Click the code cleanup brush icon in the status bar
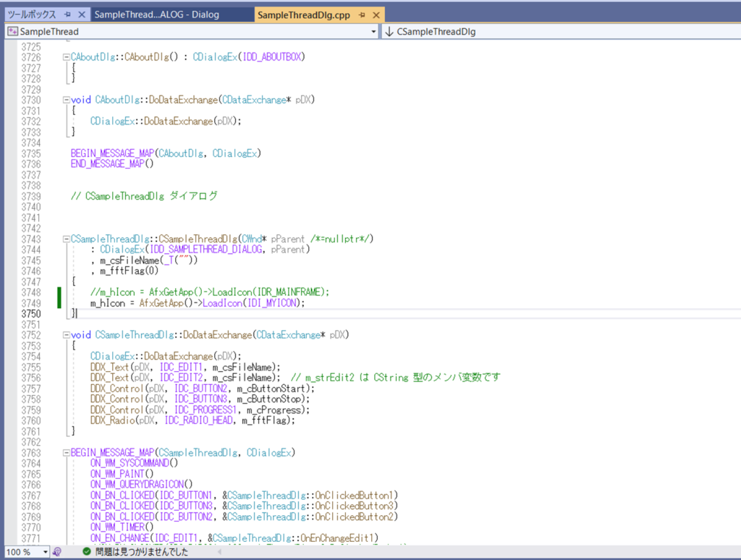This screenshot has height=560, width=741. (x=57, y=552)
